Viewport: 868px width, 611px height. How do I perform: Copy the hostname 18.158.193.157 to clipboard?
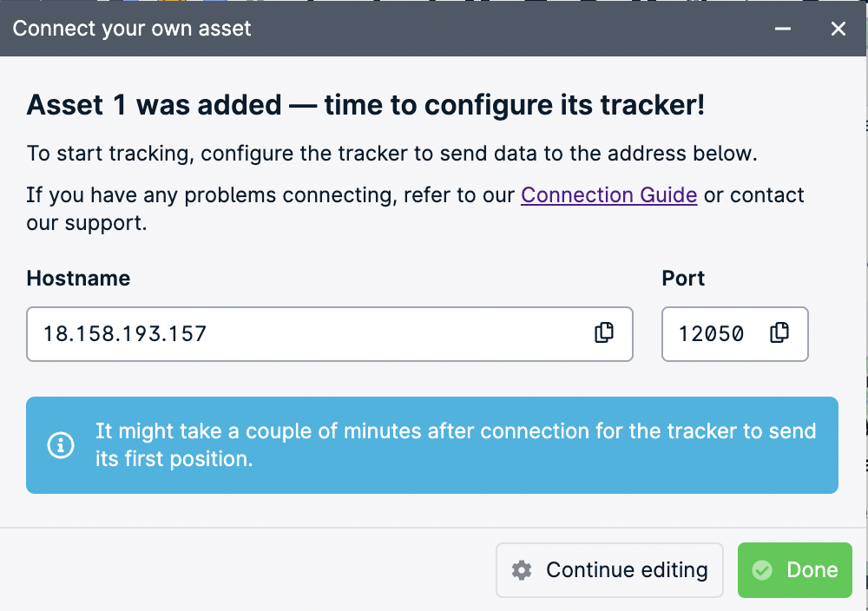coord(604,332)
